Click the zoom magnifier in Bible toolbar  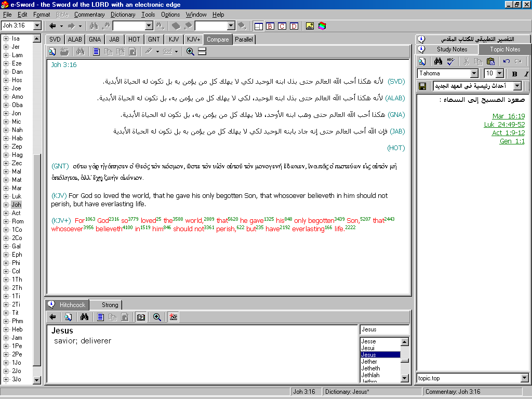coord(190,51)
